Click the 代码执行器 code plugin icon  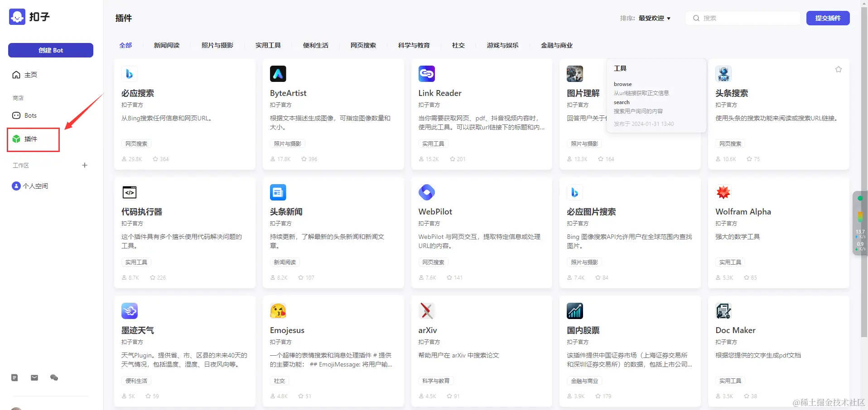(x=130, y=192)
